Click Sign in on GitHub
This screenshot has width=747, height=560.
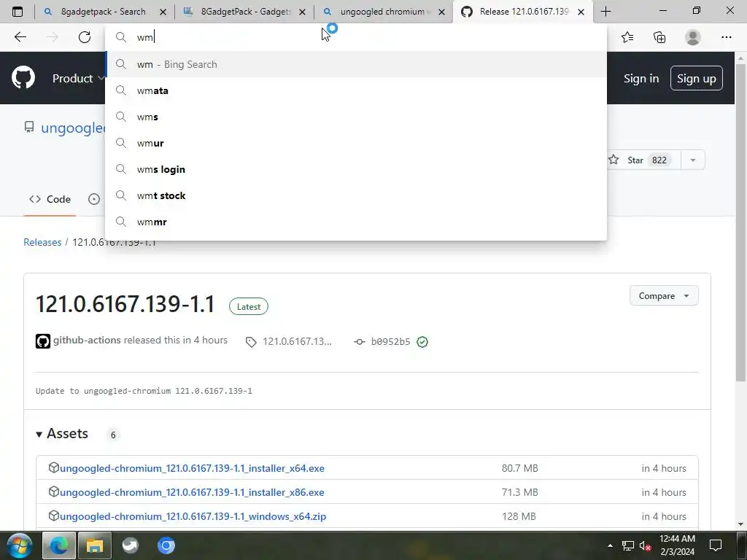tap(640, 79)
